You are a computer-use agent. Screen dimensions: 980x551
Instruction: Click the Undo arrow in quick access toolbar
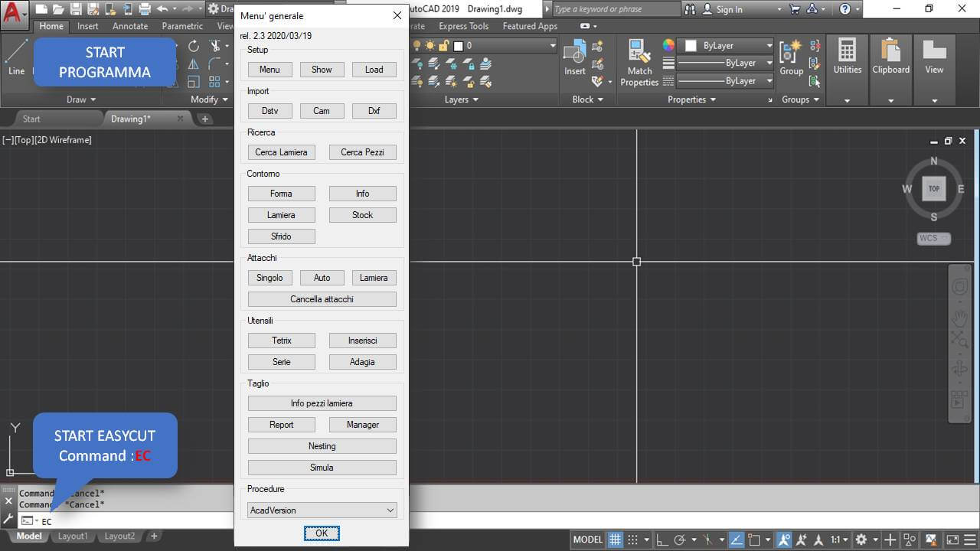(162, 9)
